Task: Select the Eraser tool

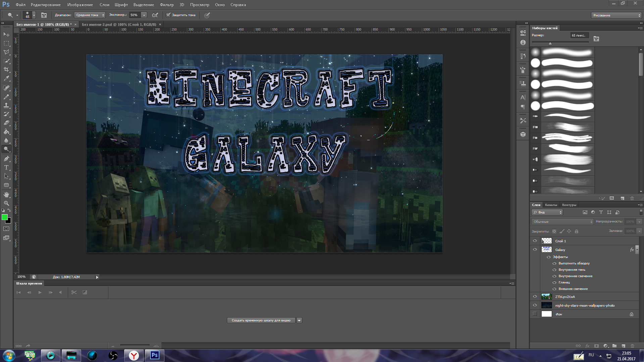Action: click(6, 123)
